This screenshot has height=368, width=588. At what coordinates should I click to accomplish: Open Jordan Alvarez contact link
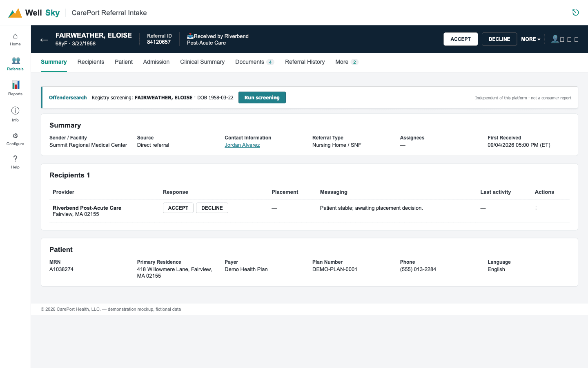pos(242,145)
